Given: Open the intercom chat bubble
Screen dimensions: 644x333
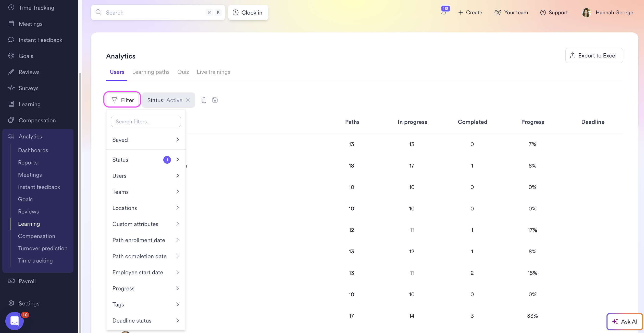Looking at the screenshot, I should pyautogui.click(x=15, y=321).
